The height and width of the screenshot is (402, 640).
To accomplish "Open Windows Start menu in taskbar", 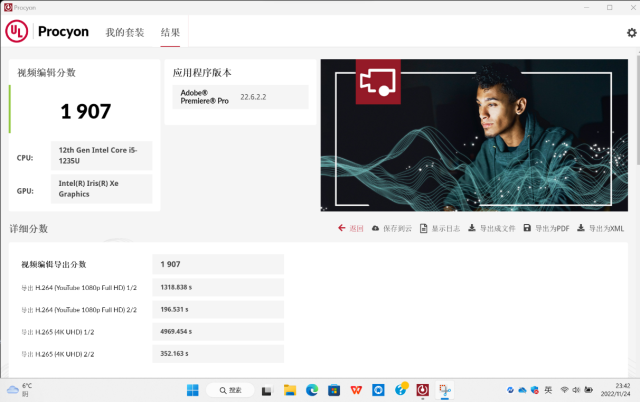I will (x=193, y=390).
